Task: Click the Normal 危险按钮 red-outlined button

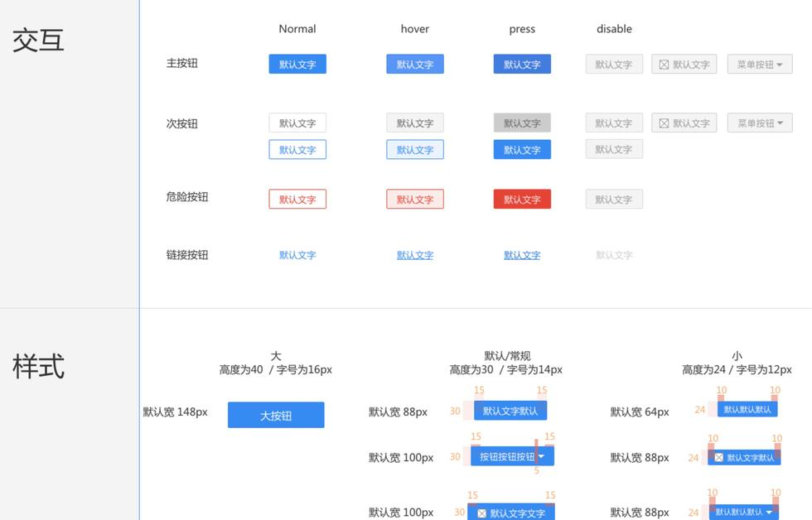Action: coord(297,200)
